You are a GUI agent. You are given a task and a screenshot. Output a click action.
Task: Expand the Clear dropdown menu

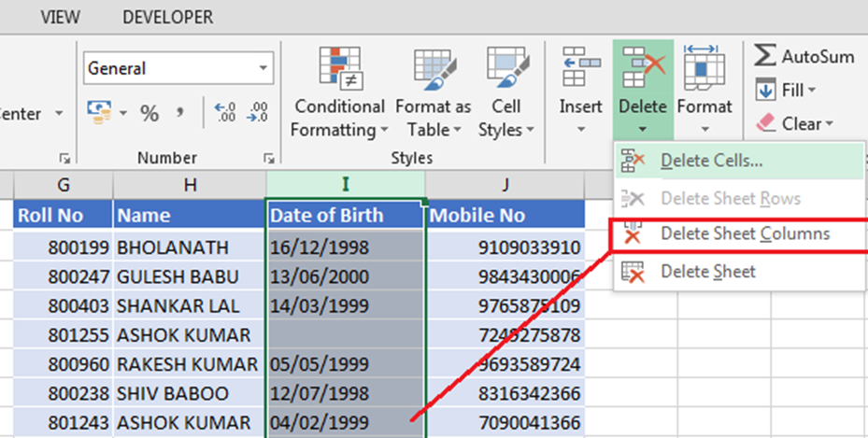tap(829, 124)
